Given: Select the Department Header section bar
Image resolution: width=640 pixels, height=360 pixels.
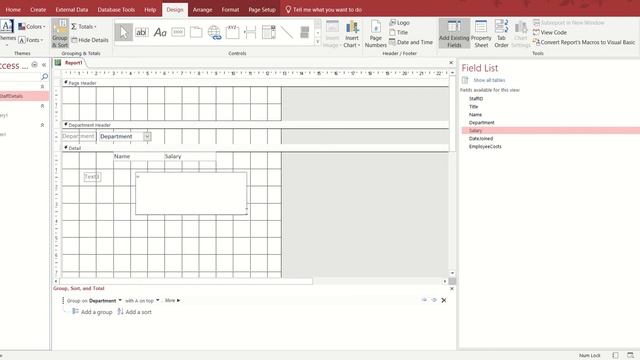Looking at the screenshot, I should [256, 125].
